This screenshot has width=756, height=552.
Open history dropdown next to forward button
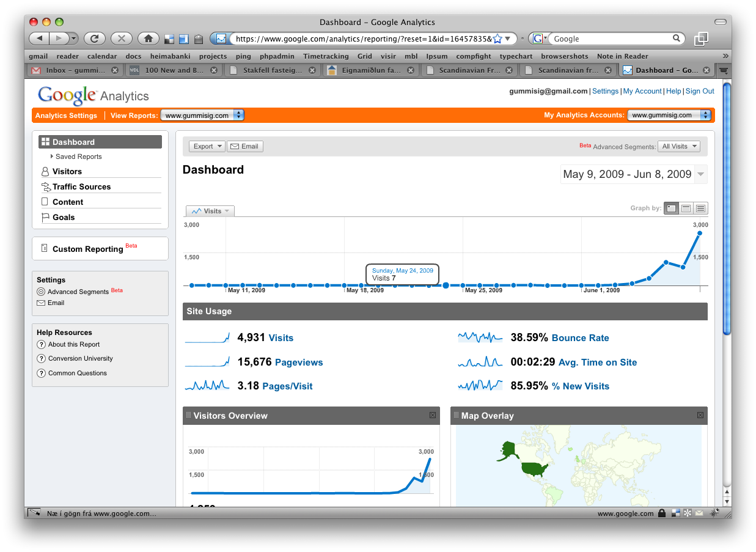(74, 39)
